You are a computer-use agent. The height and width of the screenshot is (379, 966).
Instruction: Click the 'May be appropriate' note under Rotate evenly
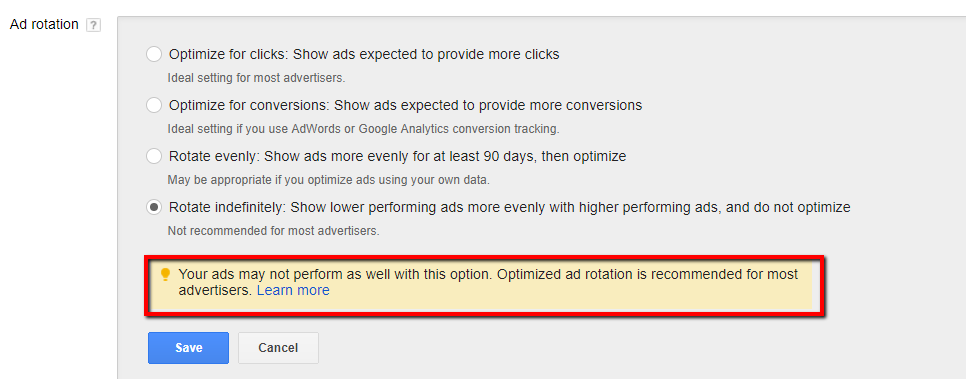(328, 181)
